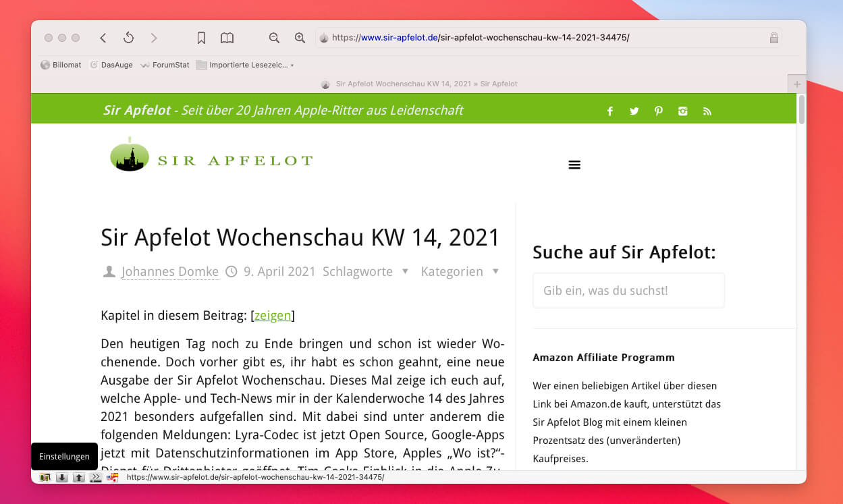Open author link Johannes Domke
Viewport: 843px width, 504px height.
point(169,272)
